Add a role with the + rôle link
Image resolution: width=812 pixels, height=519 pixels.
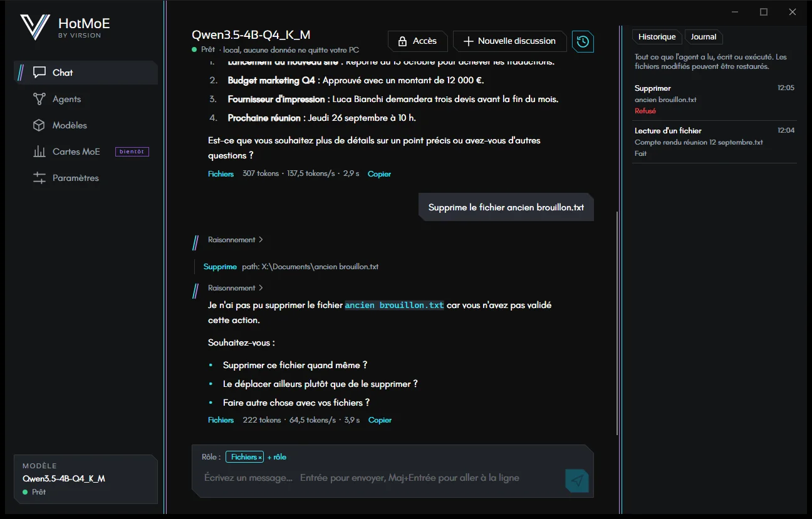pos(277,457)
